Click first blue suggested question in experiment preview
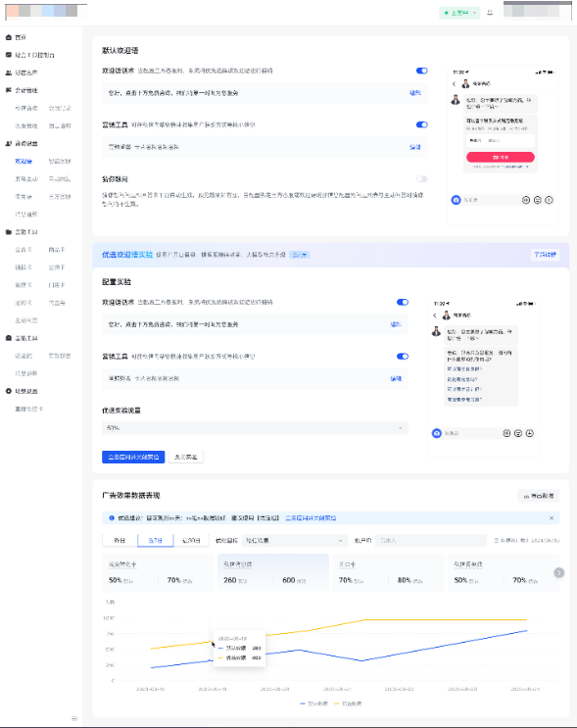This screenshot has height=728, width=577. tap(464, 368)
